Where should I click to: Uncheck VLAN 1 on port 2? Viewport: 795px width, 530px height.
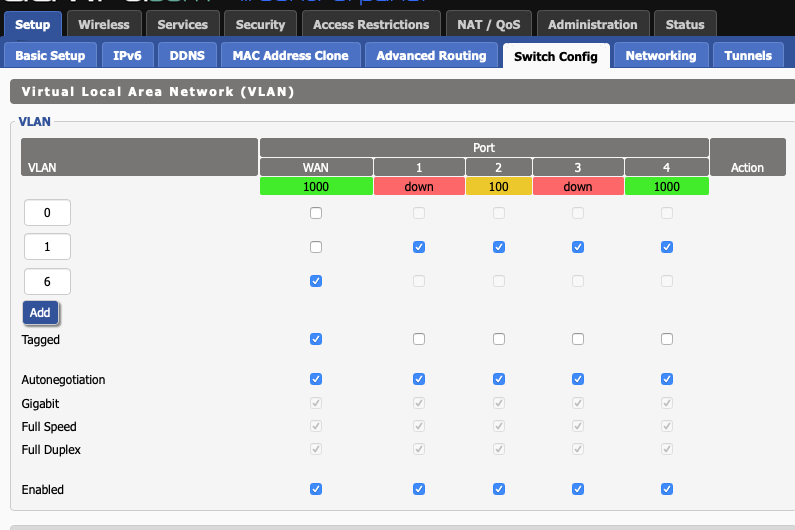[x=499, y=247]
